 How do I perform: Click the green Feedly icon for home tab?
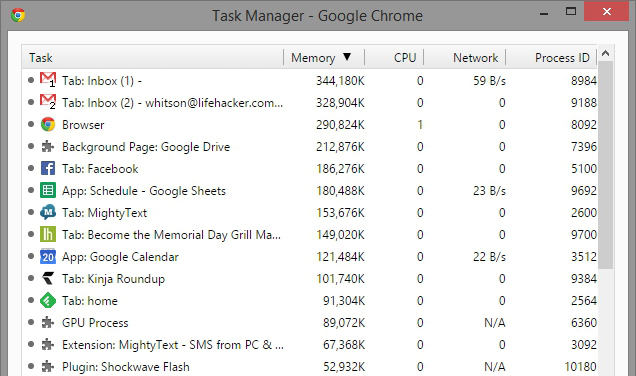(x=48, y=301)
